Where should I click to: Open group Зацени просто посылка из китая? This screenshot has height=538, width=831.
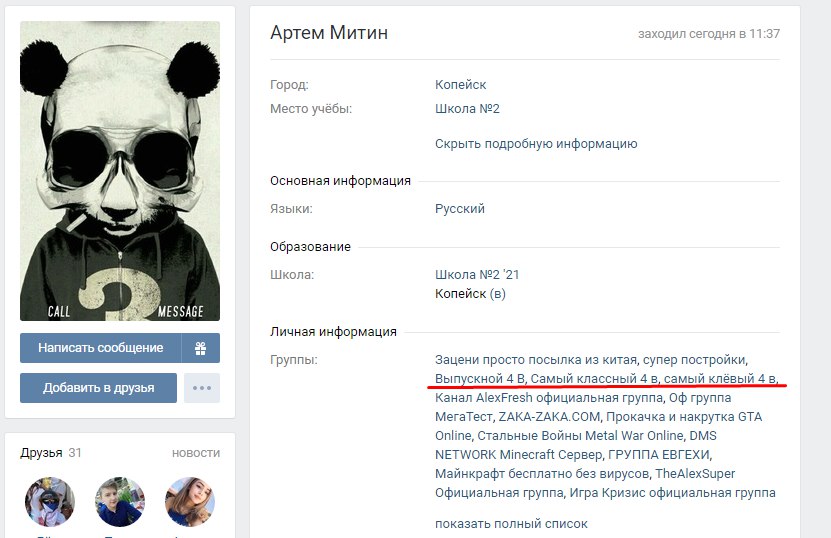coord(536,360)
